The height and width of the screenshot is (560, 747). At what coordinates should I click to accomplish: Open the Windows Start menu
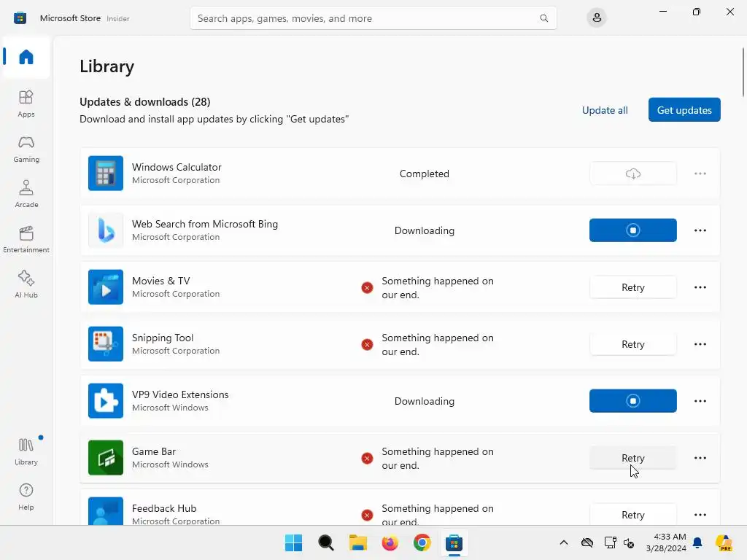coord(293,542)
